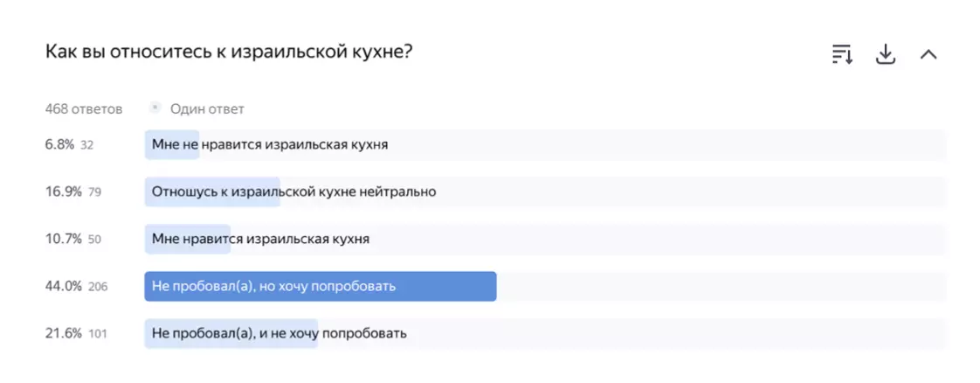
Task: Collapse the Israeli cuisine question panel
Action: (x=928, y=54)
